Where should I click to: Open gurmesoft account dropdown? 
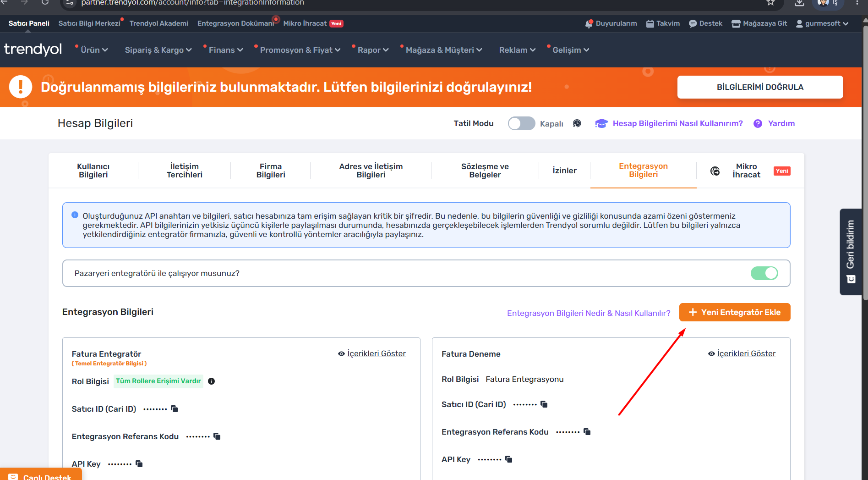(822, 24)
